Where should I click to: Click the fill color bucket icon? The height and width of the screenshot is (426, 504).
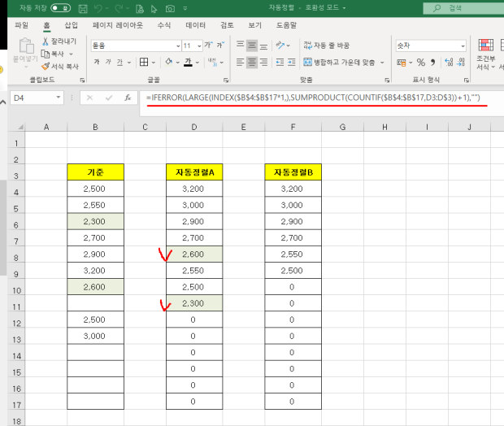click(x=167, y=62)
